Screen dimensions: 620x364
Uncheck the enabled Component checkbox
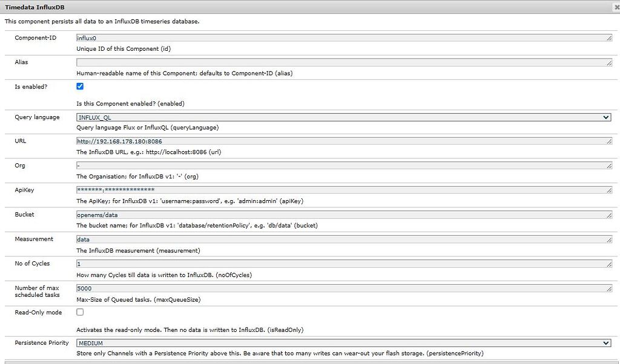click(79, 86)
